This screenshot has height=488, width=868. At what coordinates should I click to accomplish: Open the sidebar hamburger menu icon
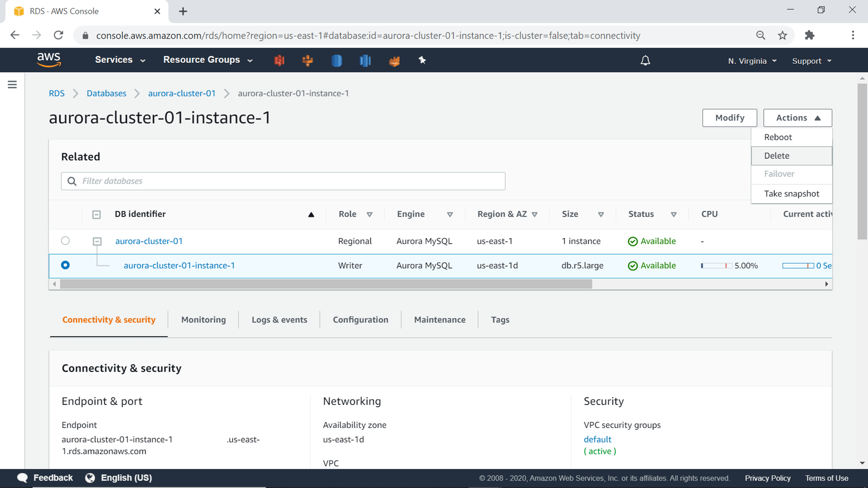pos(12,84)
